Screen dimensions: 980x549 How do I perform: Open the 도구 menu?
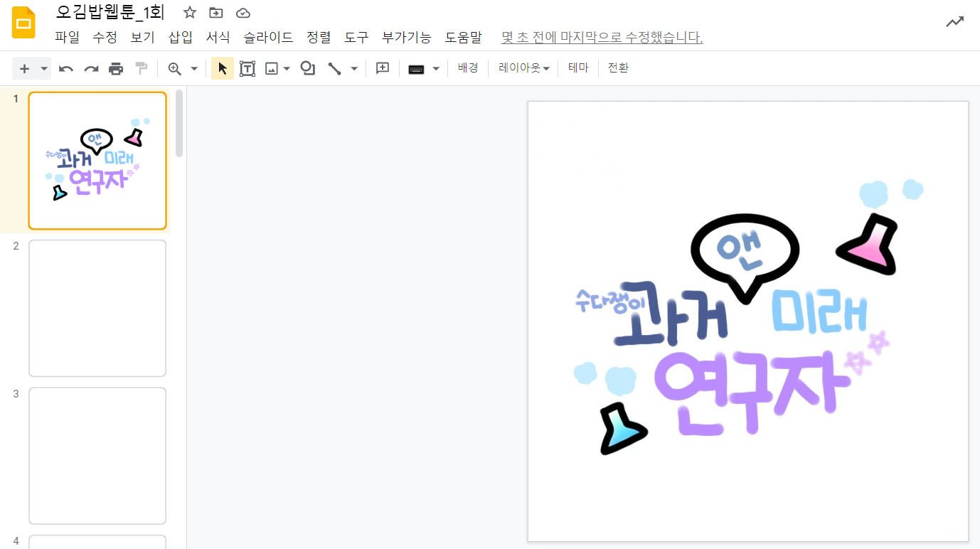pyautogui.click(x=356, y=37)
